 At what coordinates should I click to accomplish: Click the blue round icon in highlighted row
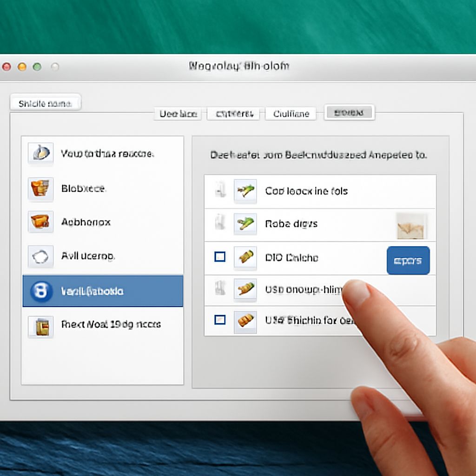(41, 291)
